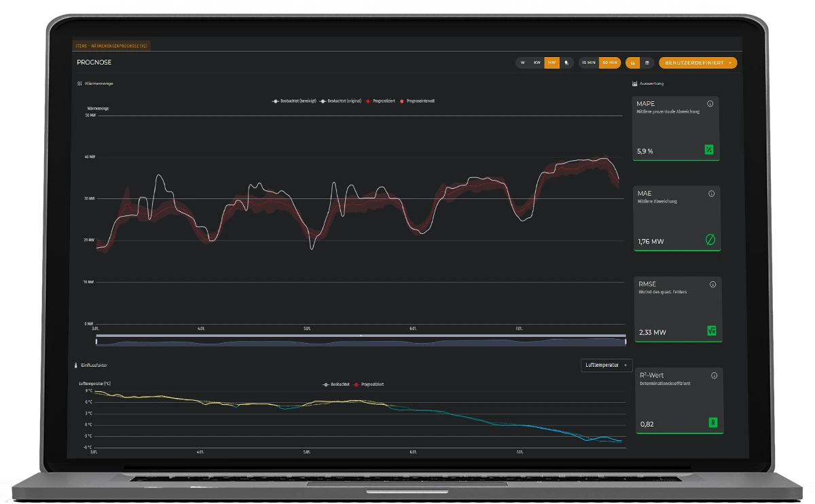Click the 60 MIN interval button
The image size is (815, 504).
[610, 62]
